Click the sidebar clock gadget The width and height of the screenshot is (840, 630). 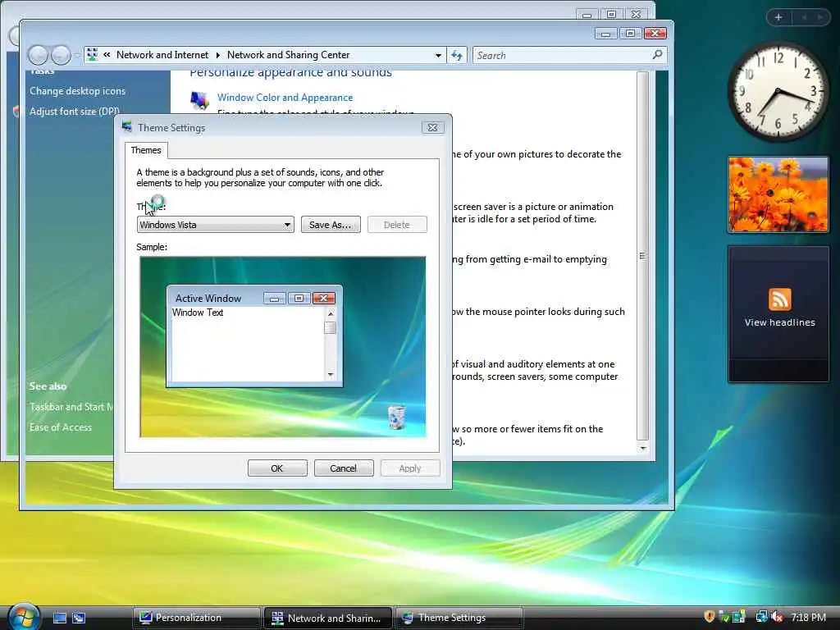pos(778,92)
